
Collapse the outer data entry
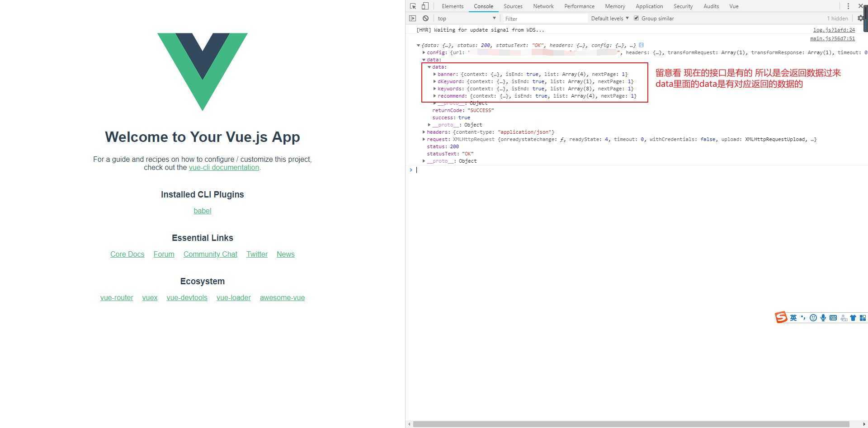[424, 60]
